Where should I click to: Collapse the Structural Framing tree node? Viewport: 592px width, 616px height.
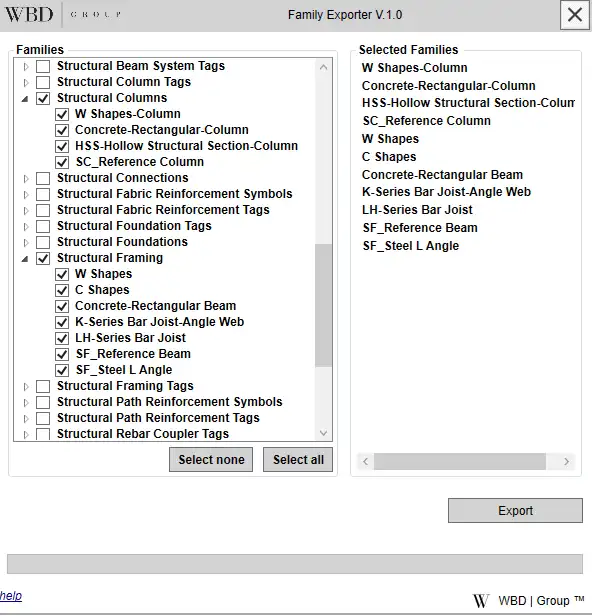click(25, 259)
